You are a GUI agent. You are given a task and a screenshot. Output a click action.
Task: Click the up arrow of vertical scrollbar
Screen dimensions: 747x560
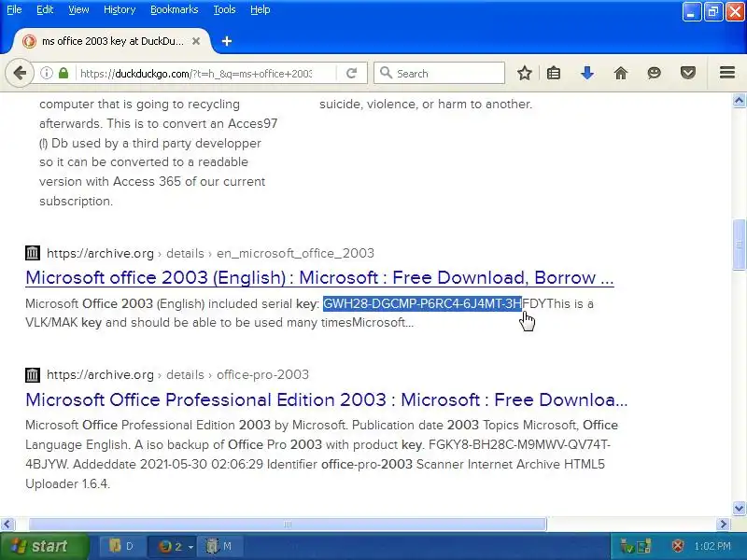tap(739, 101)
